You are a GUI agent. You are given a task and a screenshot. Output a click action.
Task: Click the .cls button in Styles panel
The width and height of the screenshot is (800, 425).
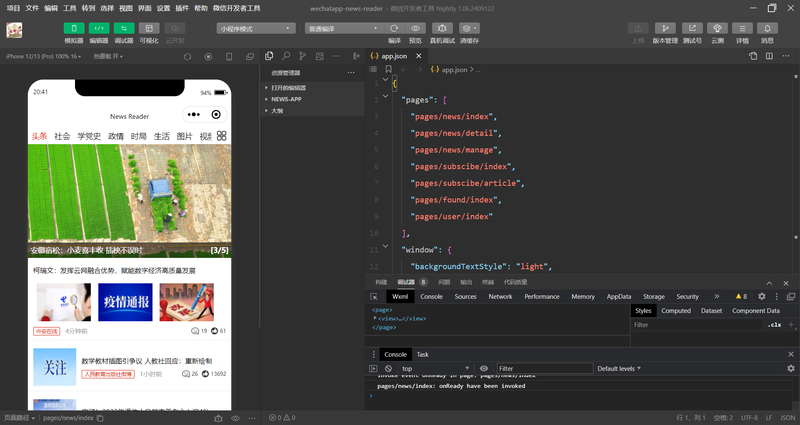pyautogui.click(x=773, y=325)
